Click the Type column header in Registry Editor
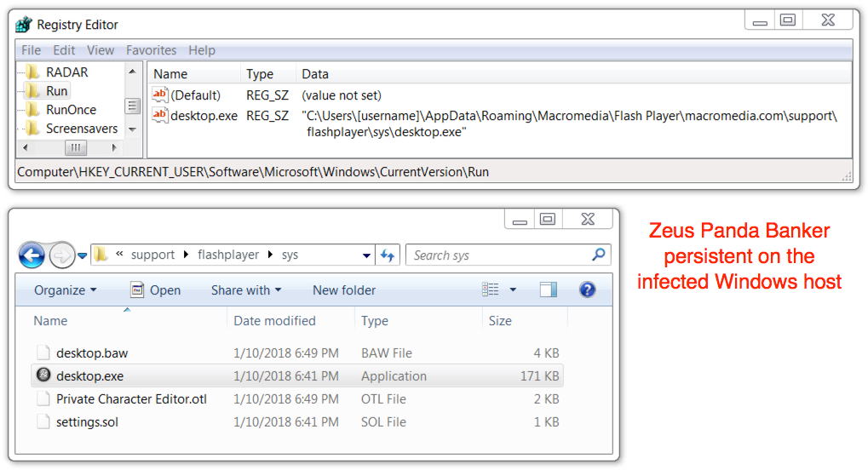The image size is (868, 470). pyautogui.click(x=260, y=74)
